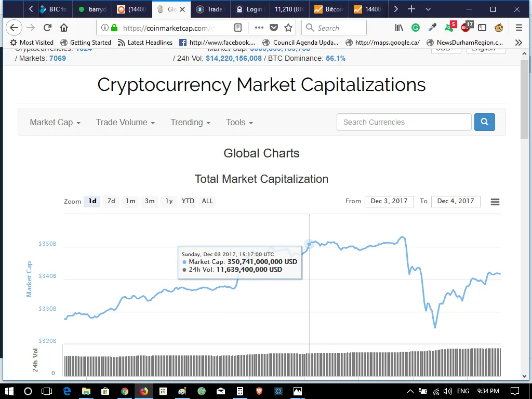Focus the browser Search box

pyautogui.click(x=334, y=28)
